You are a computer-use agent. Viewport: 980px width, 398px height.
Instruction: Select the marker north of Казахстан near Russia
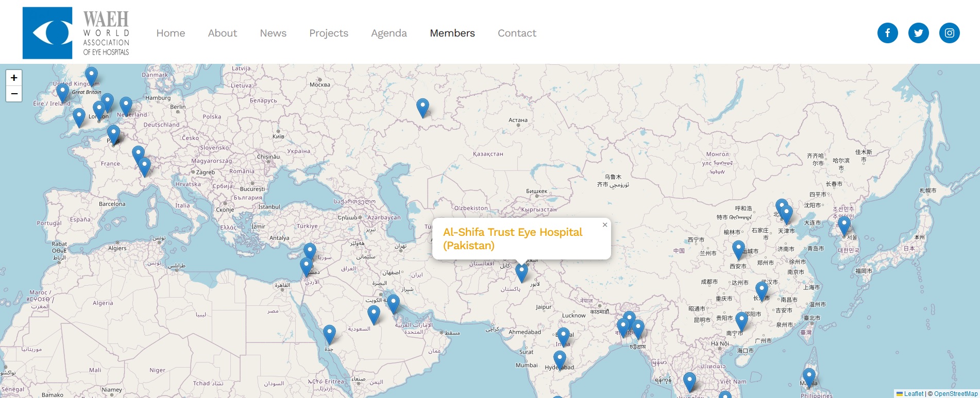click(x=423, y=108)
